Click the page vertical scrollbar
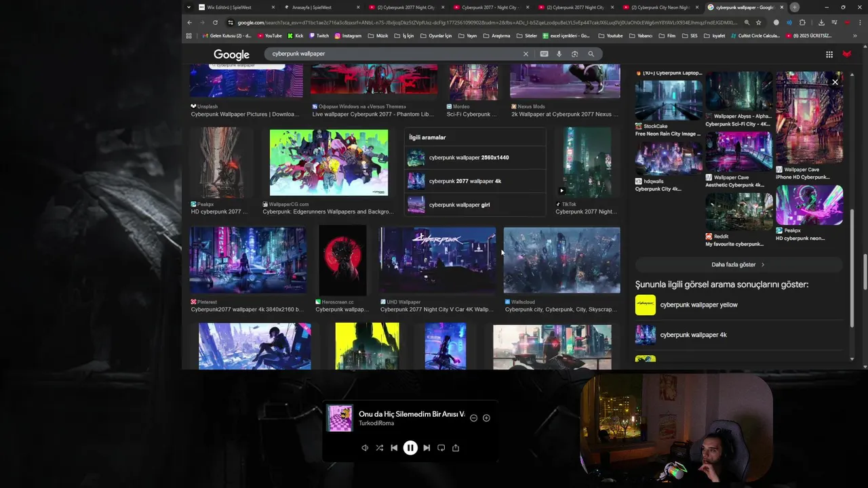 tap(865, 271)
